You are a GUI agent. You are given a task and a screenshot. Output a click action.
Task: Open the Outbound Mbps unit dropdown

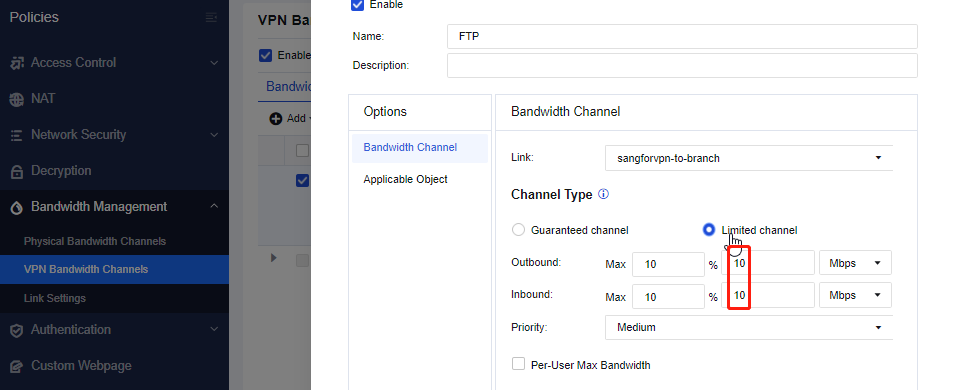point(855,263)
